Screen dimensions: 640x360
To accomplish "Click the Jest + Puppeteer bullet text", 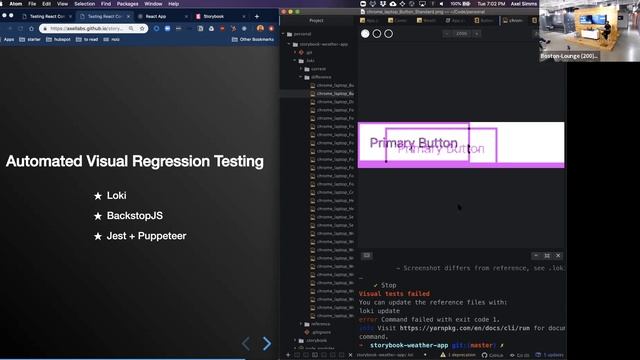I will (x=146, y=236).
